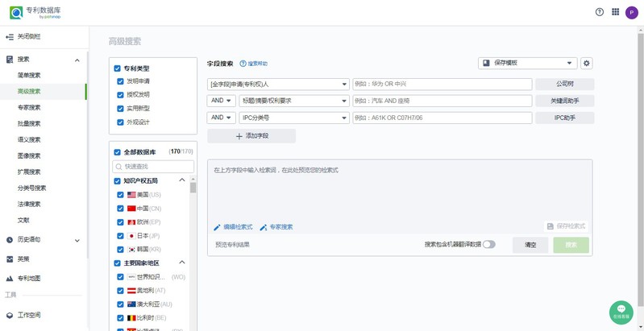Click the help question mark icon
Viewport: 644px width, 331px height.
tap(600, 12)
